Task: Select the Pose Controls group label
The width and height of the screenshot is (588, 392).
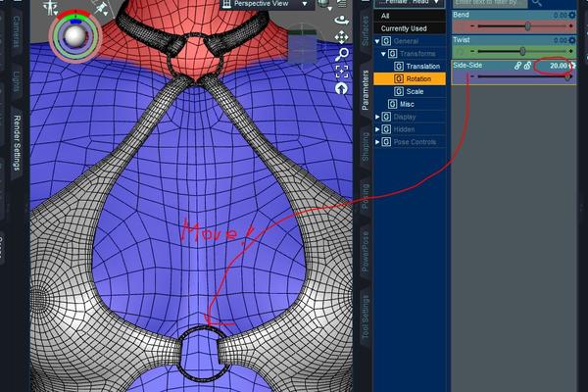Action: pyautogui.click(x=415, y=142)
